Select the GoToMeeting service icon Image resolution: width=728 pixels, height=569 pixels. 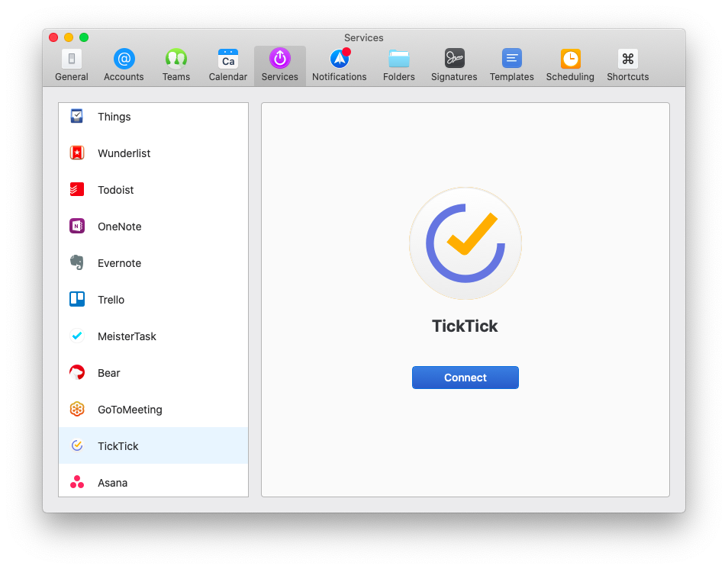click(76, 409)
